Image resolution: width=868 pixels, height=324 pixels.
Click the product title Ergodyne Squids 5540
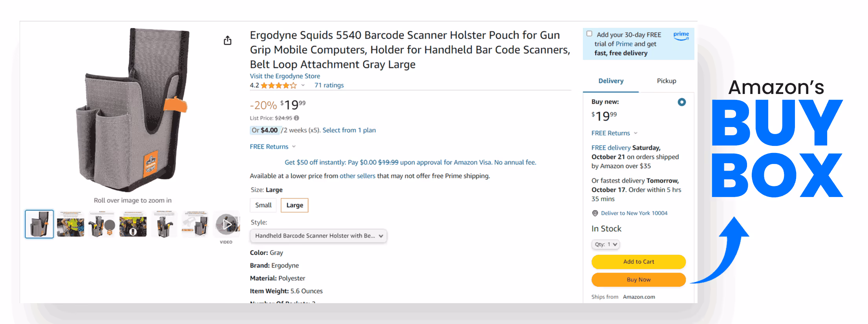[410, 50]
